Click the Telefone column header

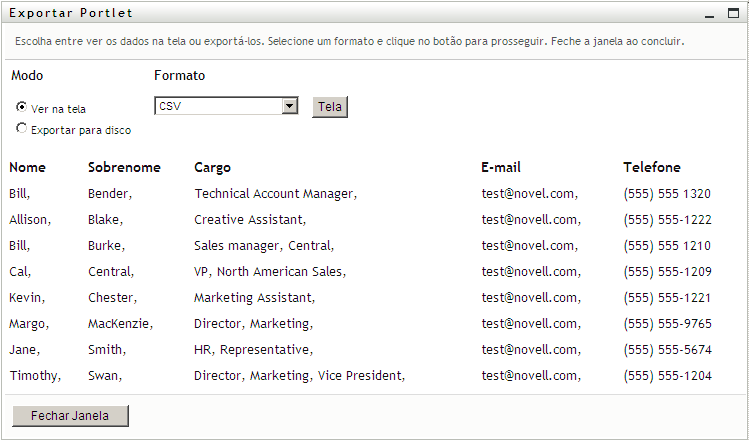point(652,168)
